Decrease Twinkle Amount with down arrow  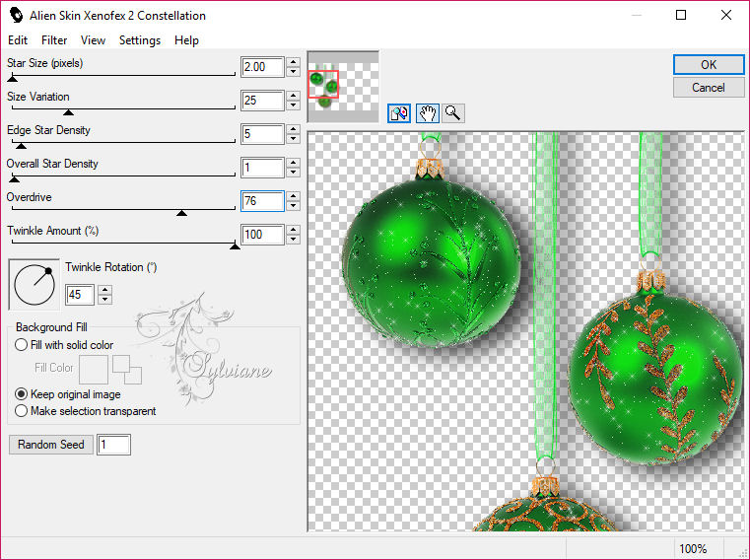[x=294, y=240]
